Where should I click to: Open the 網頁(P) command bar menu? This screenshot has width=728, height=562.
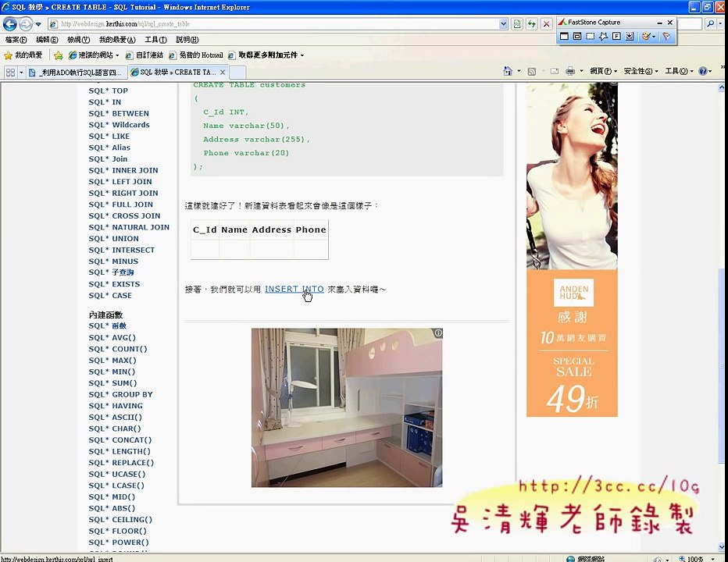point(604,71)
